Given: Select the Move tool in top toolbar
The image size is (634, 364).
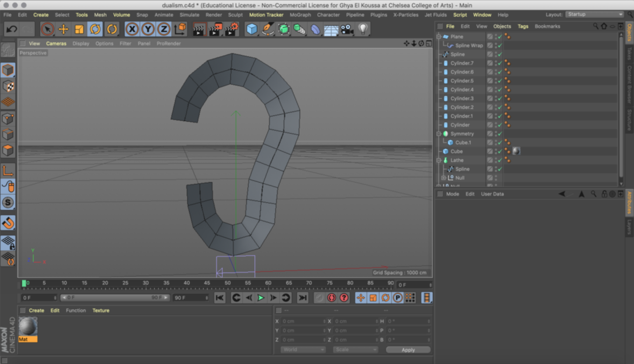Looking at the screenshot, I should pos(63,29).
